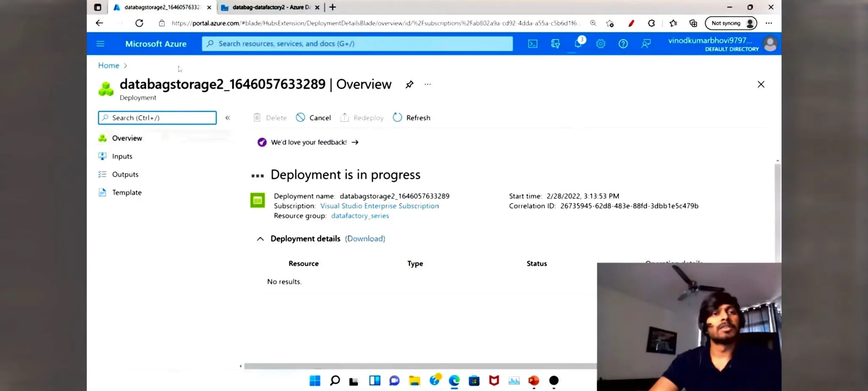Refresh the deployment status
Image resolution: width=868 pixels, height=391 pixels.
tap(412, 117)
